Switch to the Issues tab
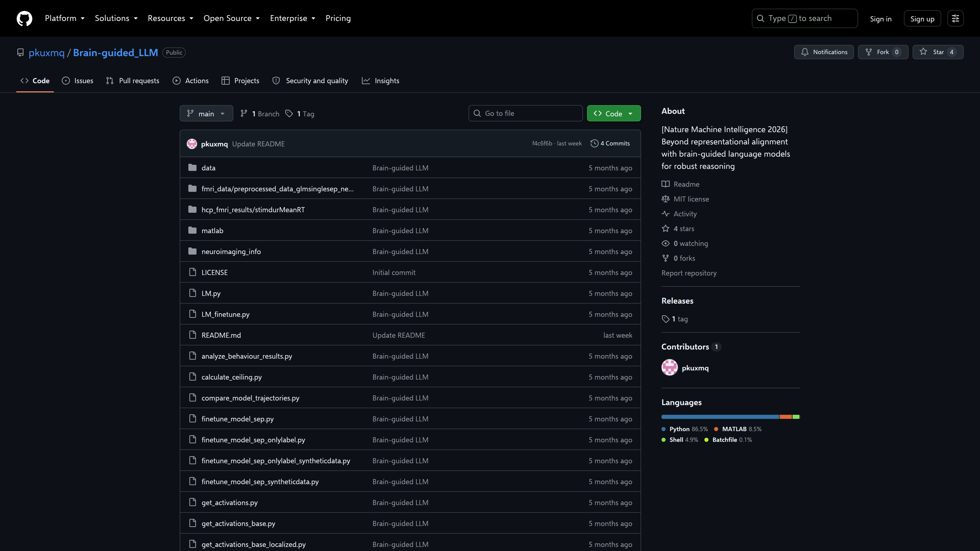Viewport: 980px width, 551px height. click(x=78, y=81)
